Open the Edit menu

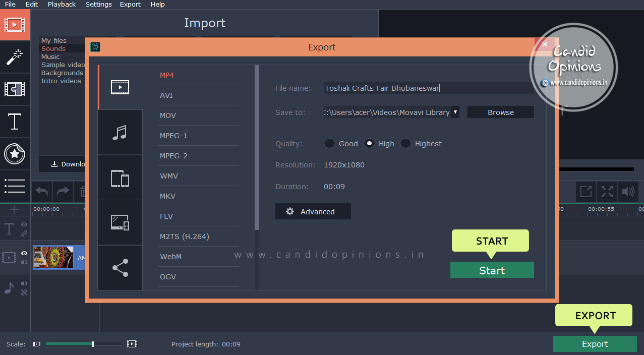coord(32,4)
